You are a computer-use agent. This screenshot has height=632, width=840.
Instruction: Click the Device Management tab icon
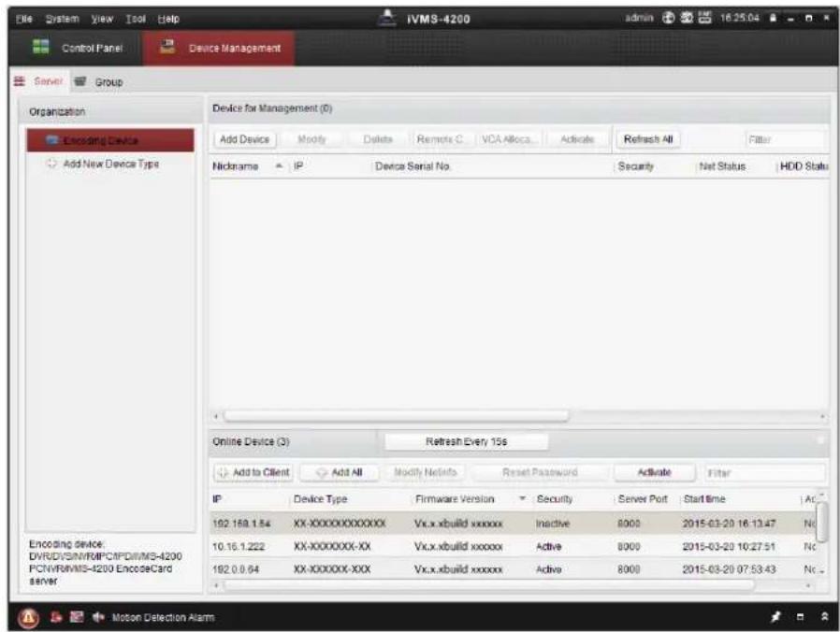pos(167,47)
